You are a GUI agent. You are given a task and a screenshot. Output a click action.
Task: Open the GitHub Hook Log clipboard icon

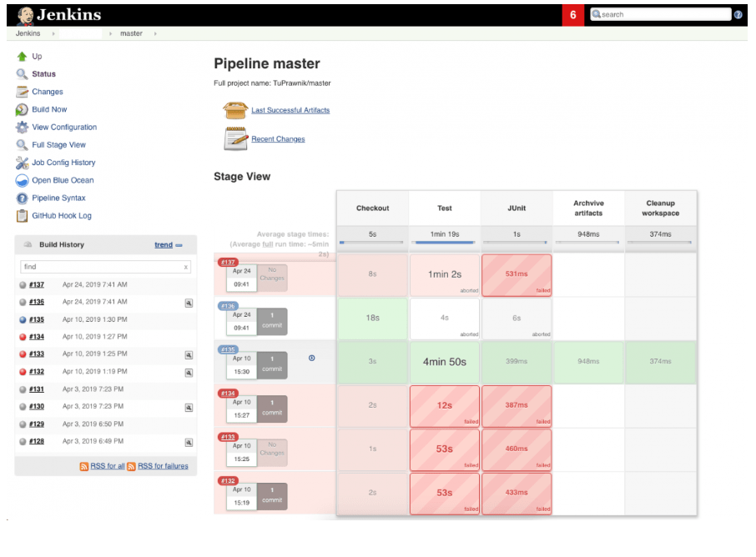pos(21,215)
